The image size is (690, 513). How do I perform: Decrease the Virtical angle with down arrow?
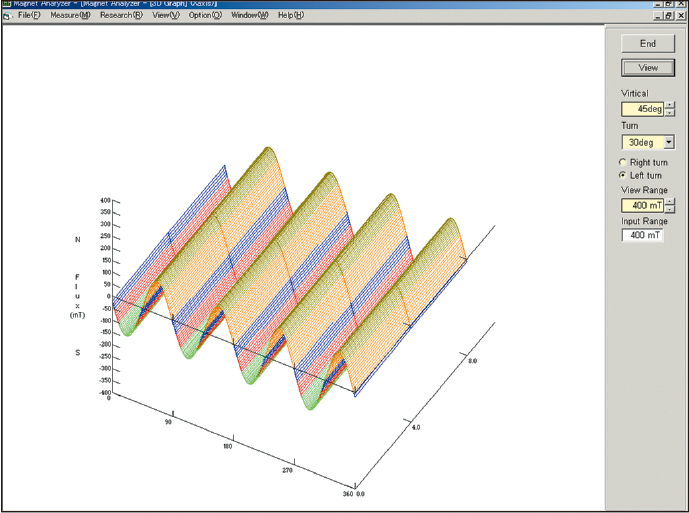point(669,112)
